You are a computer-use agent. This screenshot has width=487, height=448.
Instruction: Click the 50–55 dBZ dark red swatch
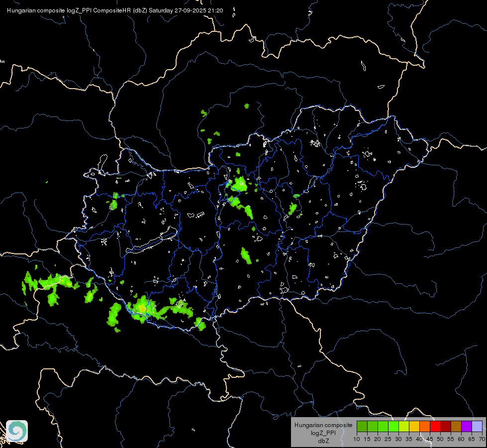446,426
